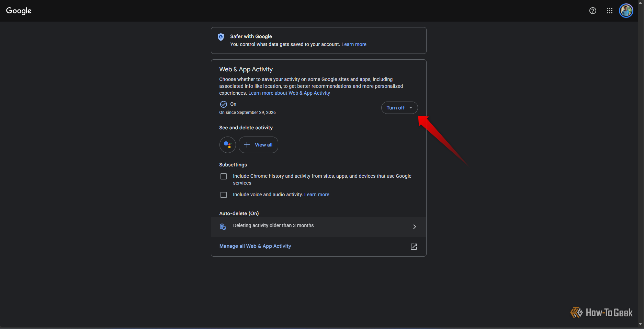Screen dimensions: 644x329
Task: Click the See and delete activity heading
Action: [246, 128]
